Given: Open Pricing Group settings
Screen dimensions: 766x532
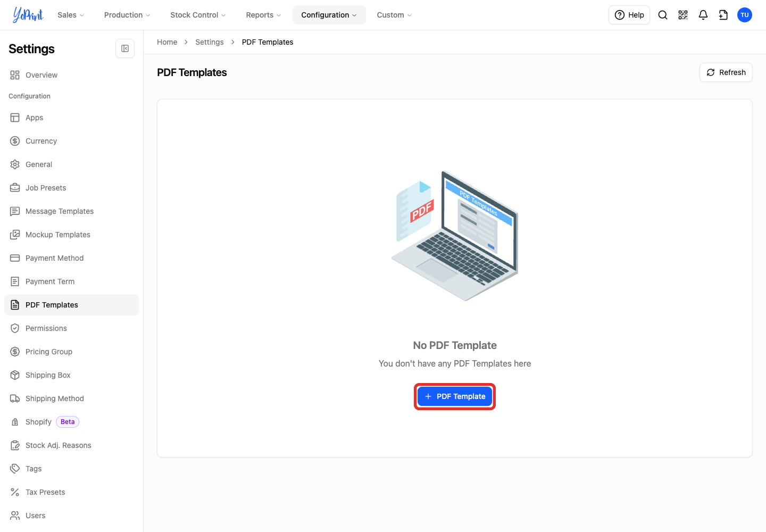Looking at the screenshot, I should click(71, 352).
